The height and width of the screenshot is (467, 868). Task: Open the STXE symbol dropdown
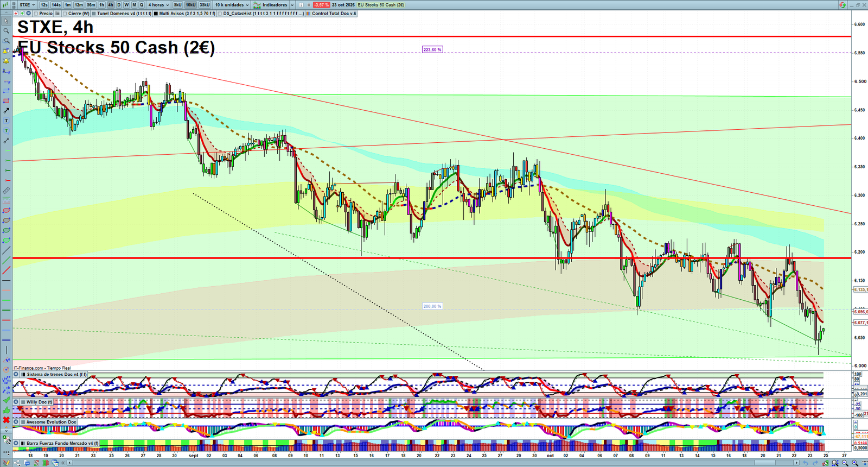tap(28, 5)
